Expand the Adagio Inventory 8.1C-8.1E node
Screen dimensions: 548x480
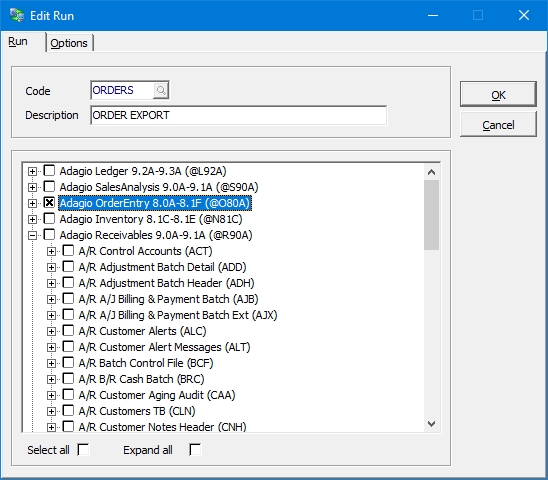pyautogui.click(x=32, y=219)
